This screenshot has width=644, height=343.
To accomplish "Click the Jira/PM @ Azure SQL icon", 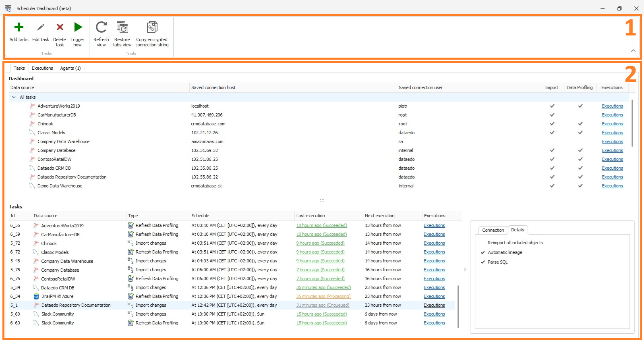I will [x=36, y=296].
